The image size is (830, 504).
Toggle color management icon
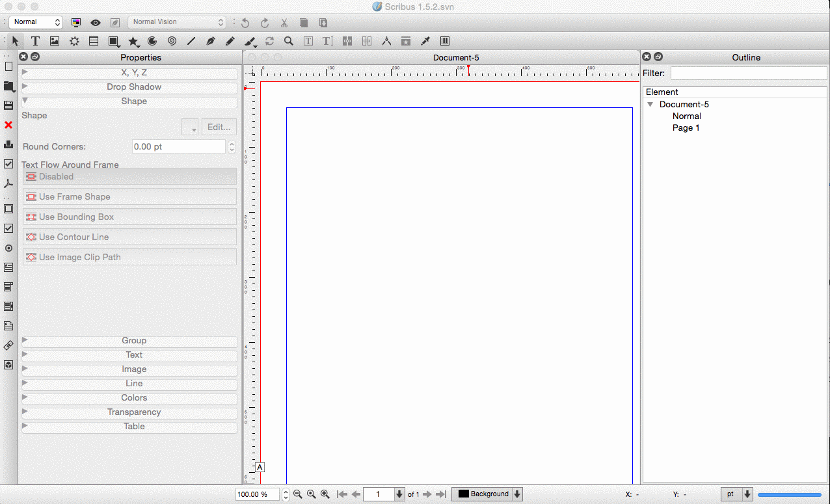pos(76,22)
